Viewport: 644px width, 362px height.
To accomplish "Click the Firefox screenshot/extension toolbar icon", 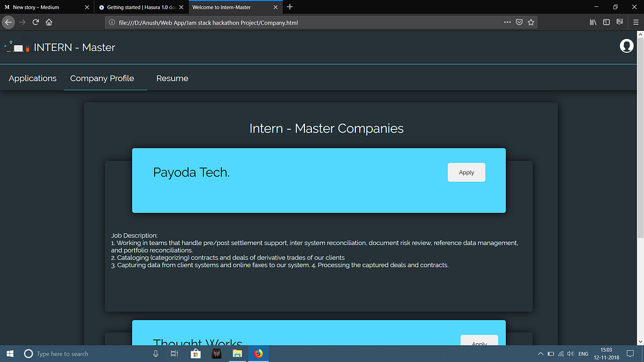I will (619, 22).
